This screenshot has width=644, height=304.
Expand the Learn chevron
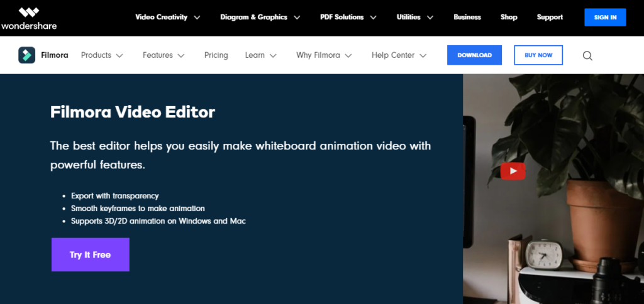(x=273, y=56)
